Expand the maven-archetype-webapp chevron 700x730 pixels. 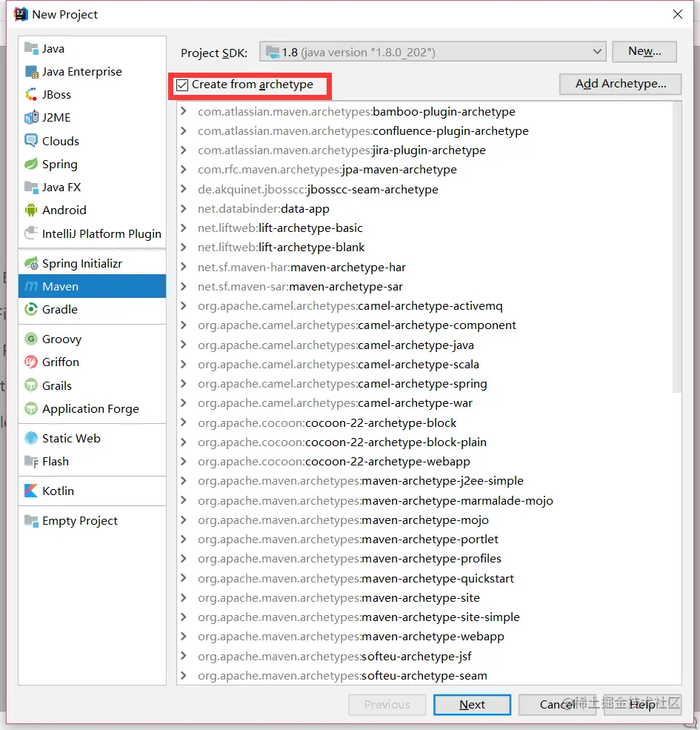184,637
